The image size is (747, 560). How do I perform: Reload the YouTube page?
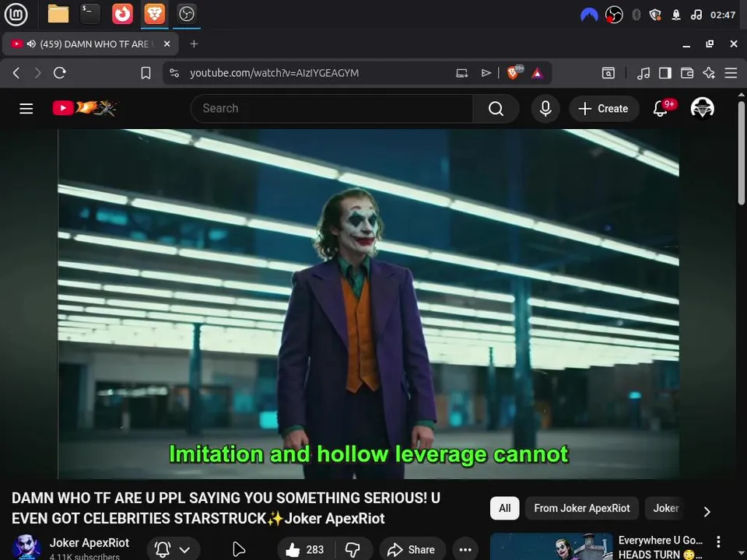pyautogui.click(x=60, y=73)
